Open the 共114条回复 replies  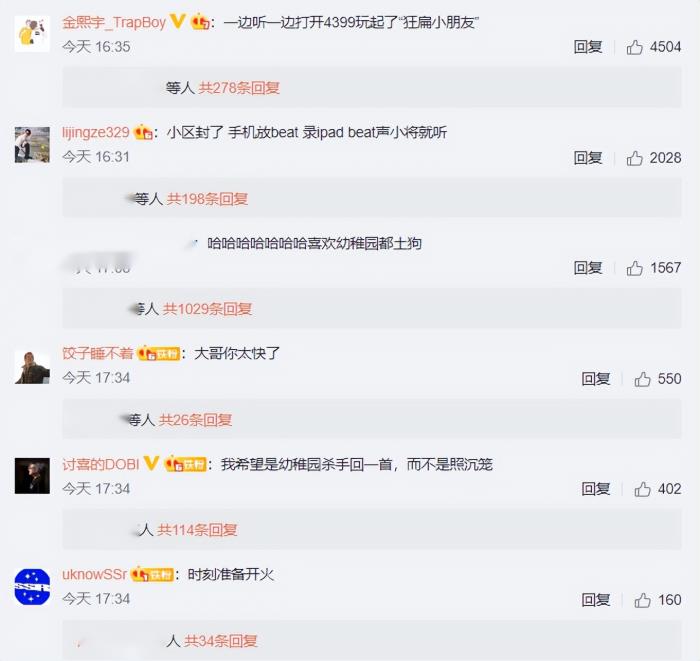197,530
